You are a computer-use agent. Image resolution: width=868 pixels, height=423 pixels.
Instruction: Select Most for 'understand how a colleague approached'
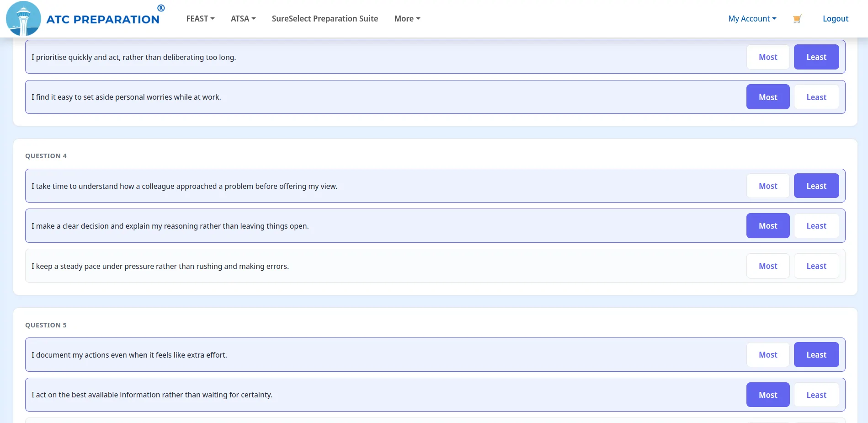pos(768,186)
